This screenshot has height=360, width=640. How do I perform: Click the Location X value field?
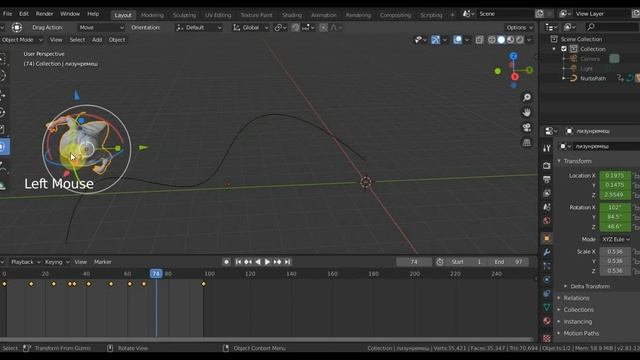615,176
